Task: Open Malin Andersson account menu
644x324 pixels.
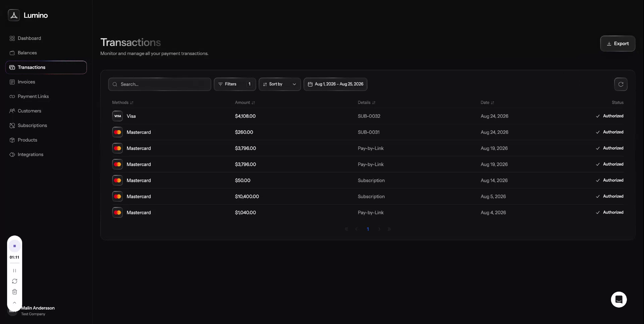Action: (x=38, y=311)
